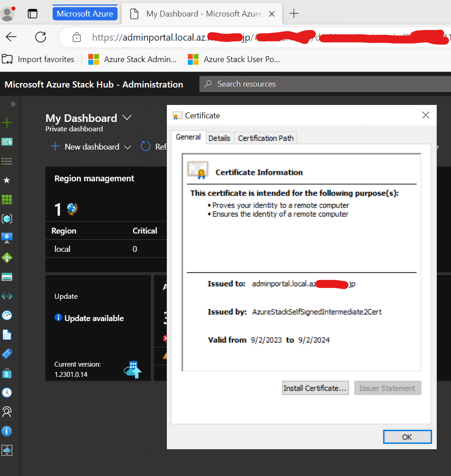Viewport: 451px width, 476px height.
Task: Switch to the Details certificate tab
Action: click(219, 138)
